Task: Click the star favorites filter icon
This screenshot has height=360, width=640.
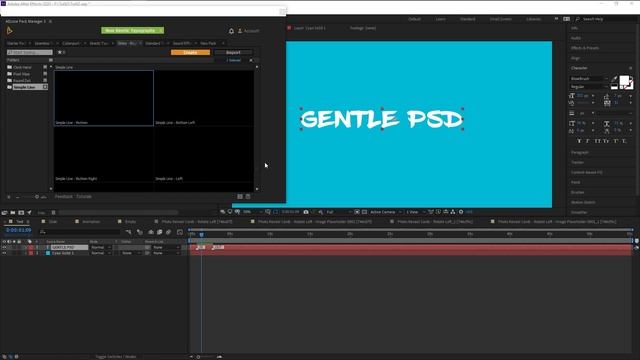Action: tap(60, 52)
